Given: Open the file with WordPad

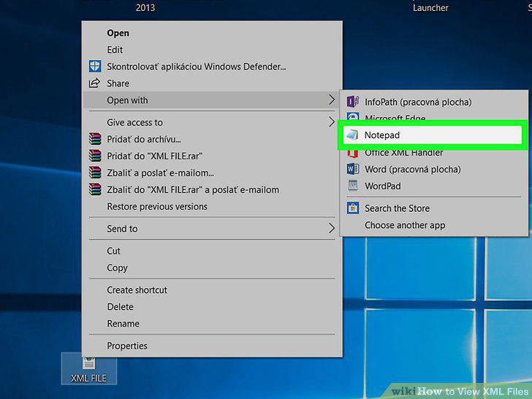Looking at the screenshot, I should 434,186.
